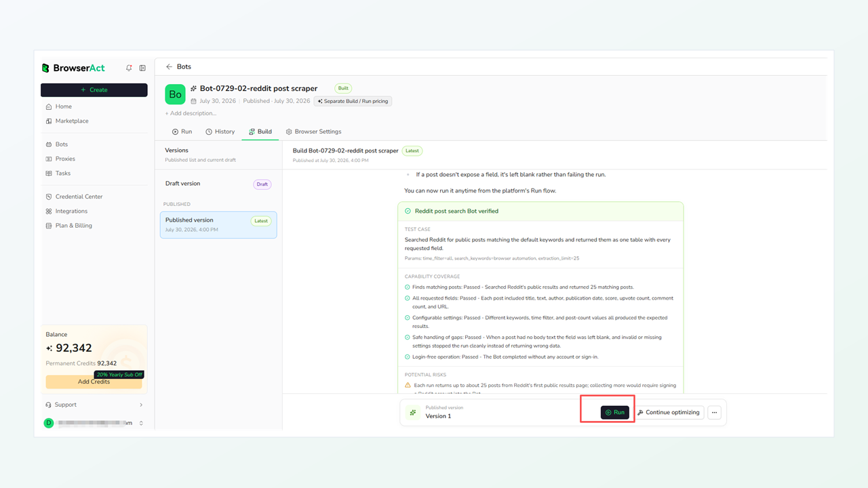This screenshot has width=868, height=488.
Task: Click check icon beside Login-free operation
Action: coord(408,357)
